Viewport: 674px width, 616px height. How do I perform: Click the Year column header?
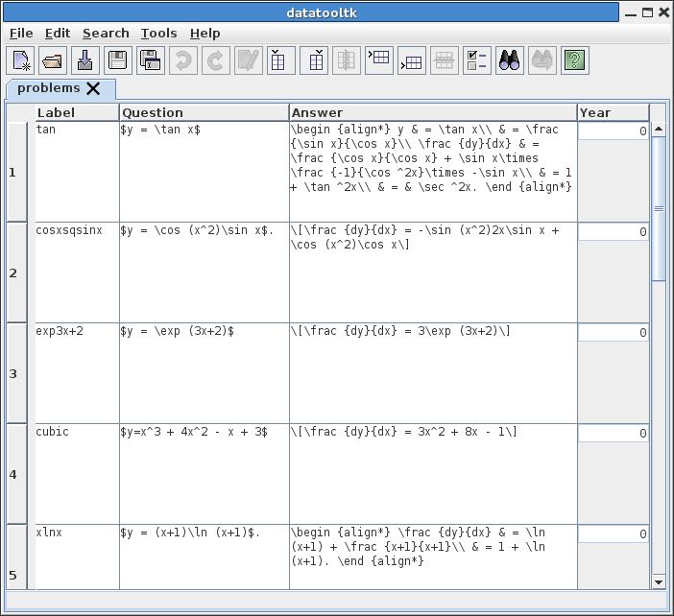(x=613, y=112)
